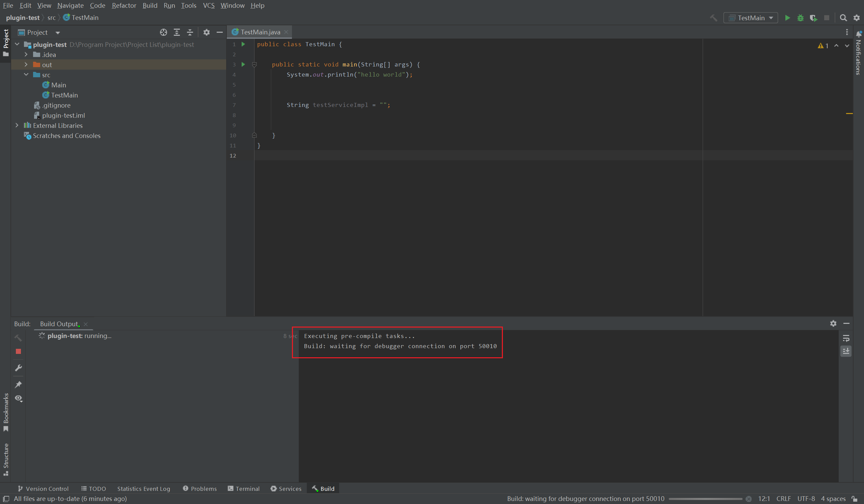Toggle scroll-to-end in build output panel
The image size is (864, 504).
(x=846, y=351)
